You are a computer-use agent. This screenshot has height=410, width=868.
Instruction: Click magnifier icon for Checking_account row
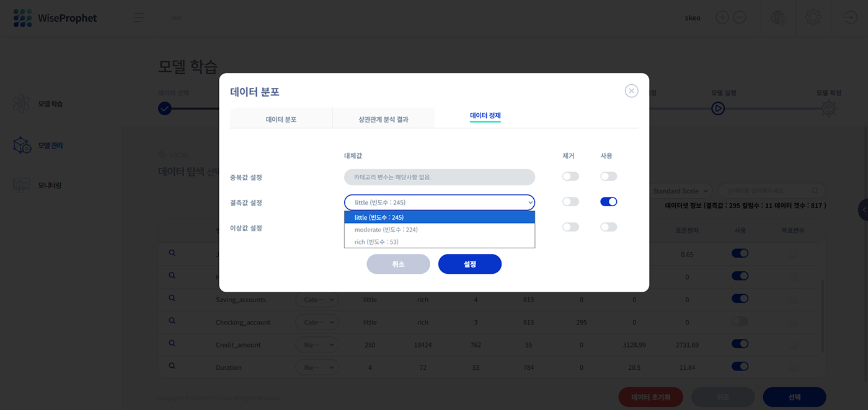point(172,321)
